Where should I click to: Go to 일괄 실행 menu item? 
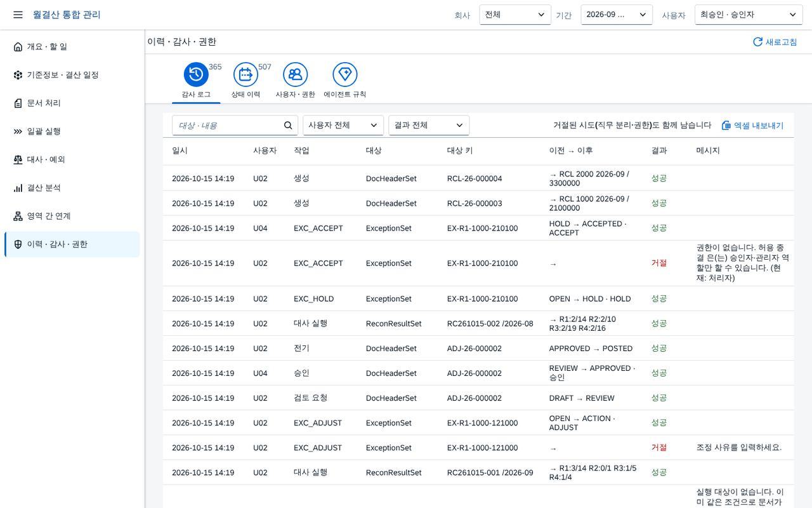[72, 131]
